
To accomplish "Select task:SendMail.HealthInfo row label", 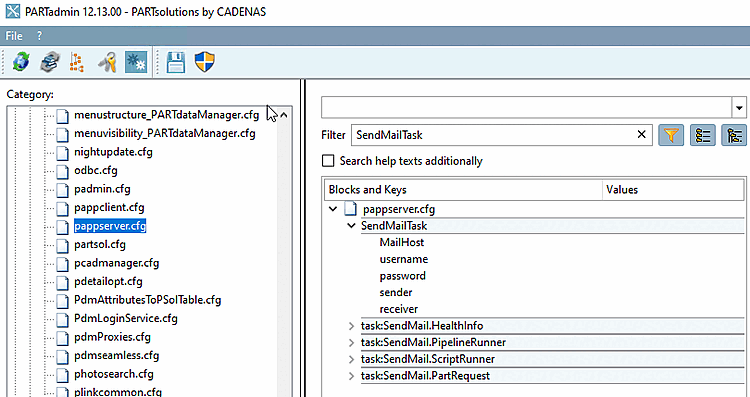I will (422, 326).
